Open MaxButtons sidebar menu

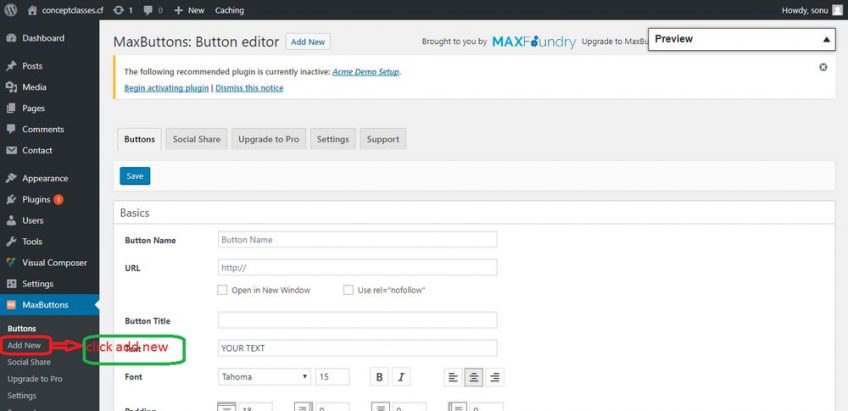pos(49,305)
